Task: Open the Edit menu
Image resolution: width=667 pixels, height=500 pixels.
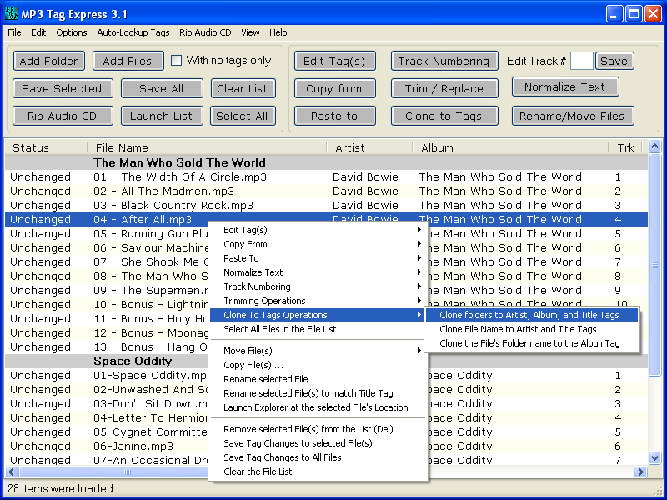Action: 38,33
